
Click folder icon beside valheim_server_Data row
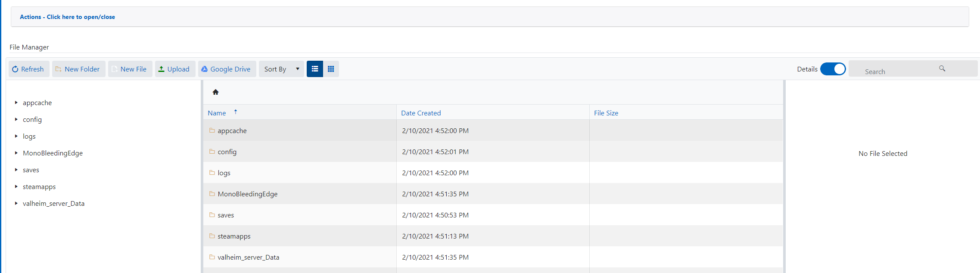(x=212, y=257)
